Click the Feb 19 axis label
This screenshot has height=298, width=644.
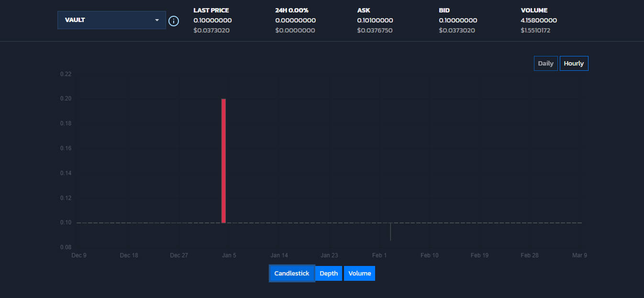[x=479, y=255]
